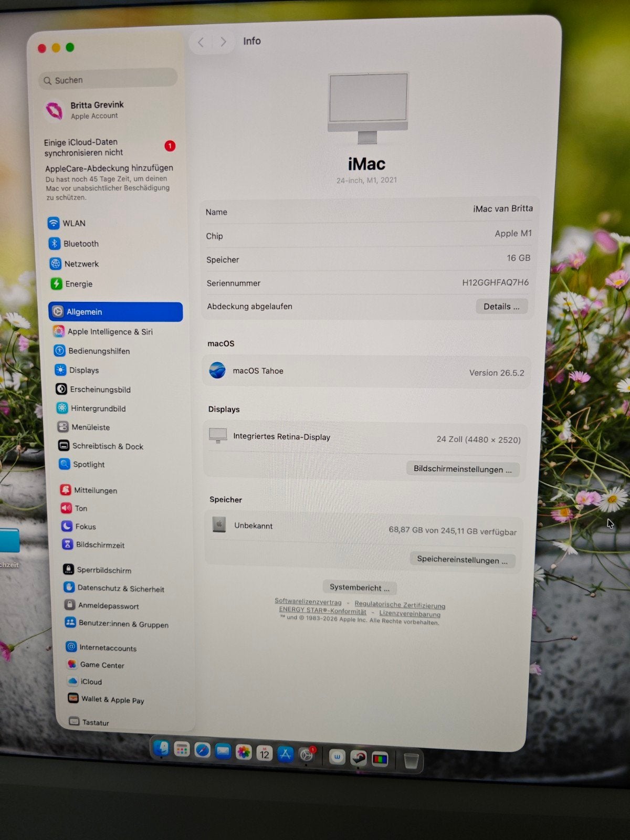Open Sperrbildschirm settings
The height and width of the screenshot is (840, 630).
[x=97, y=570]
